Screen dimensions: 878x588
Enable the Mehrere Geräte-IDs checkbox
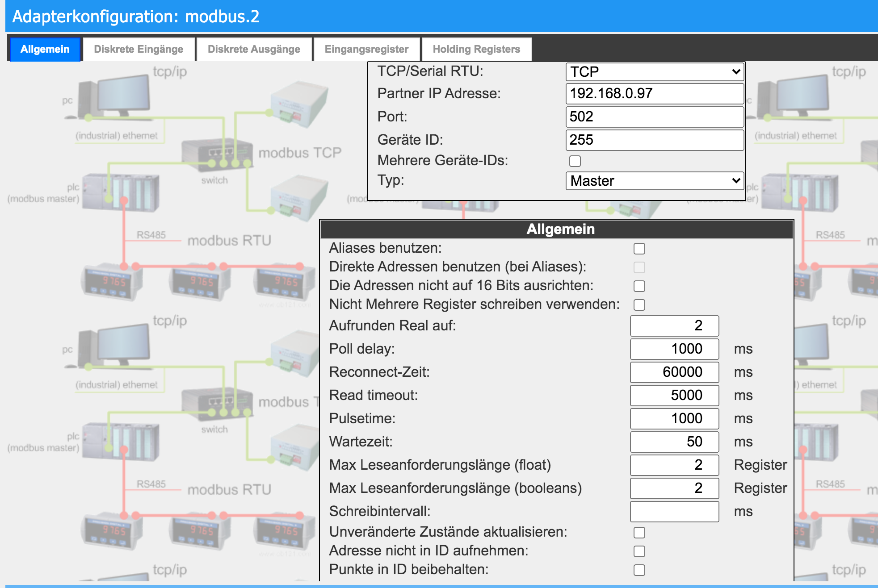pos(575,161)
